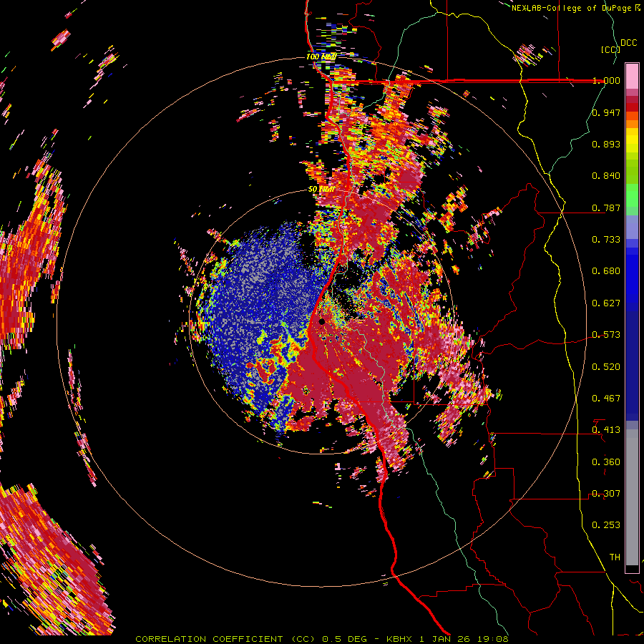Click the [CC] label above the color bar
Screen dimensions: 644x644
(x=610, y=49)
